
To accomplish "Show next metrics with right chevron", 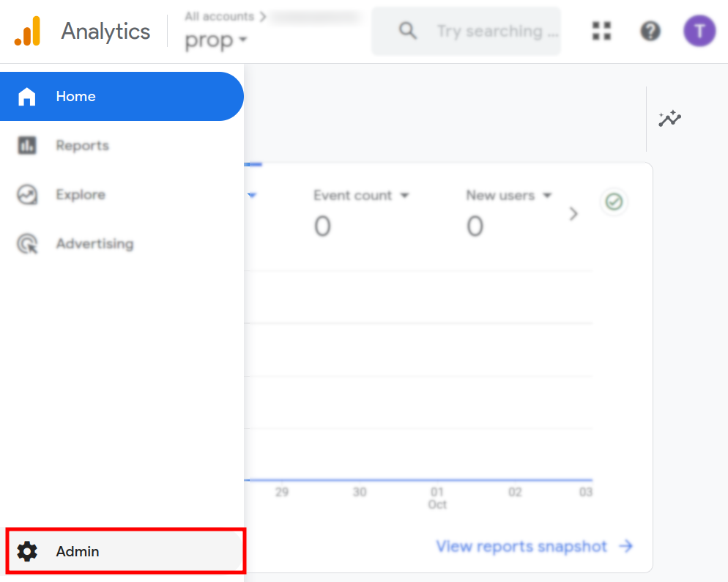I will [573, 213].
